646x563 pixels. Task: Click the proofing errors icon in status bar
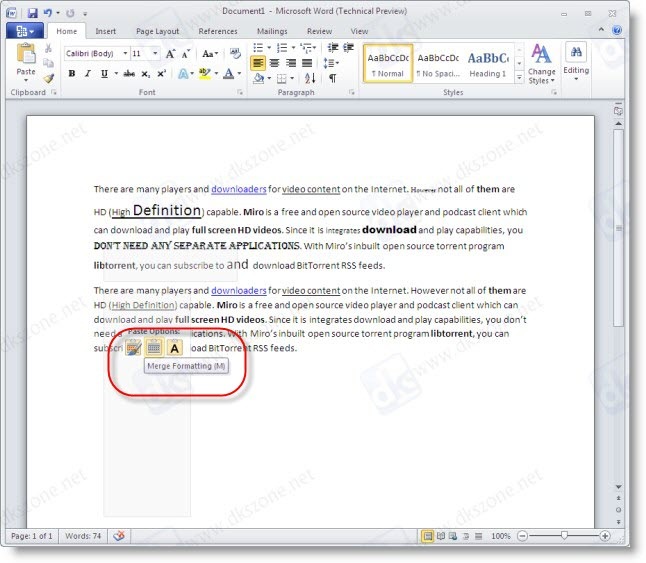coord(119,536)
